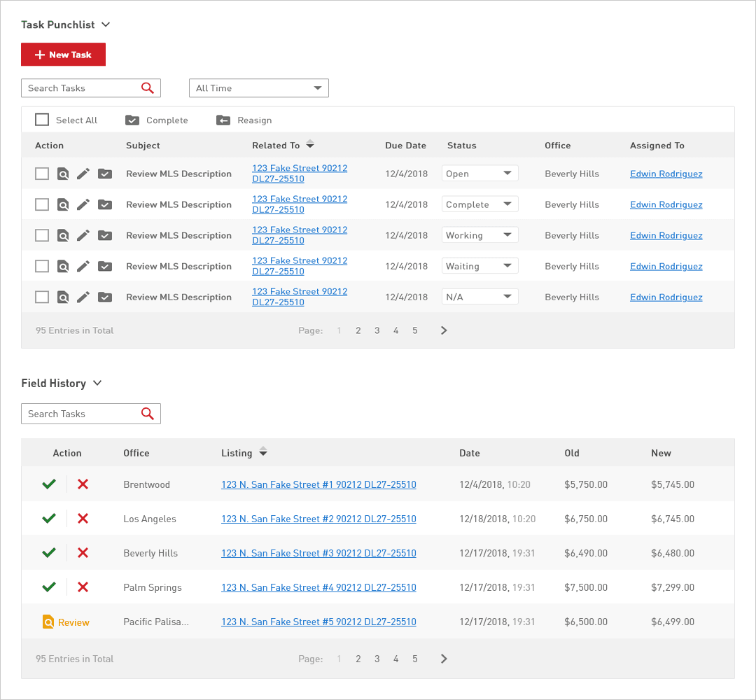Open the San Fake Street #5 listing link
This screenshot has height=700, width=756.
tap(318, 622)
